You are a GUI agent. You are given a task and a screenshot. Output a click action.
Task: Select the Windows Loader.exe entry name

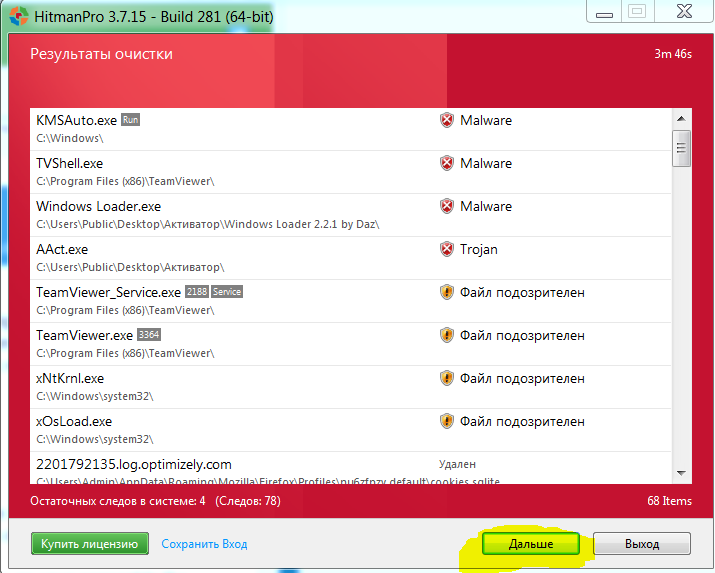click(x=98, y=206)
